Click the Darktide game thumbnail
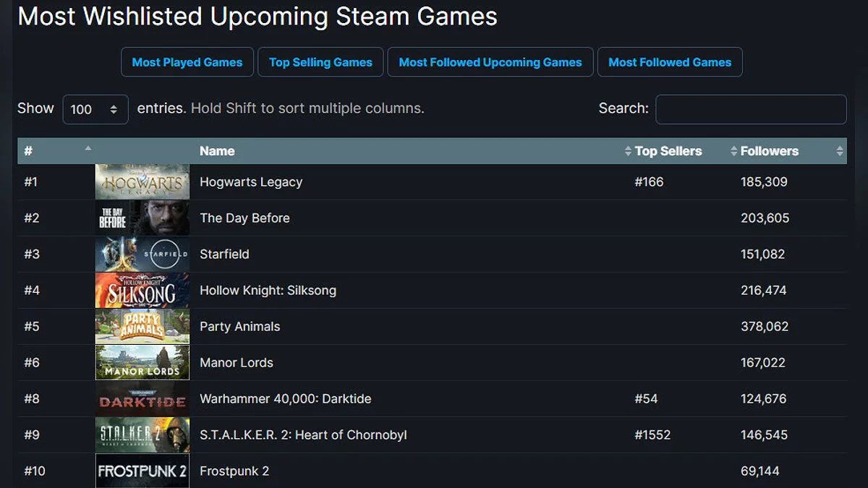 click(142, 399)
